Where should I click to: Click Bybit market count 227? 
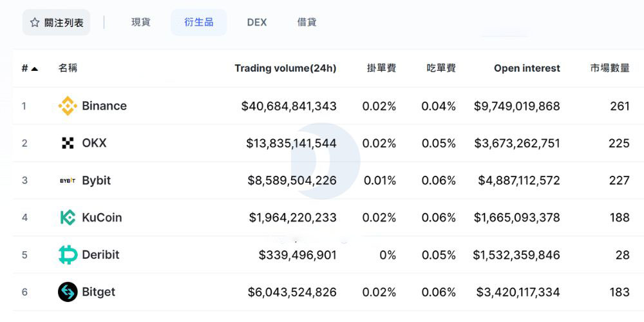point(620,181)
